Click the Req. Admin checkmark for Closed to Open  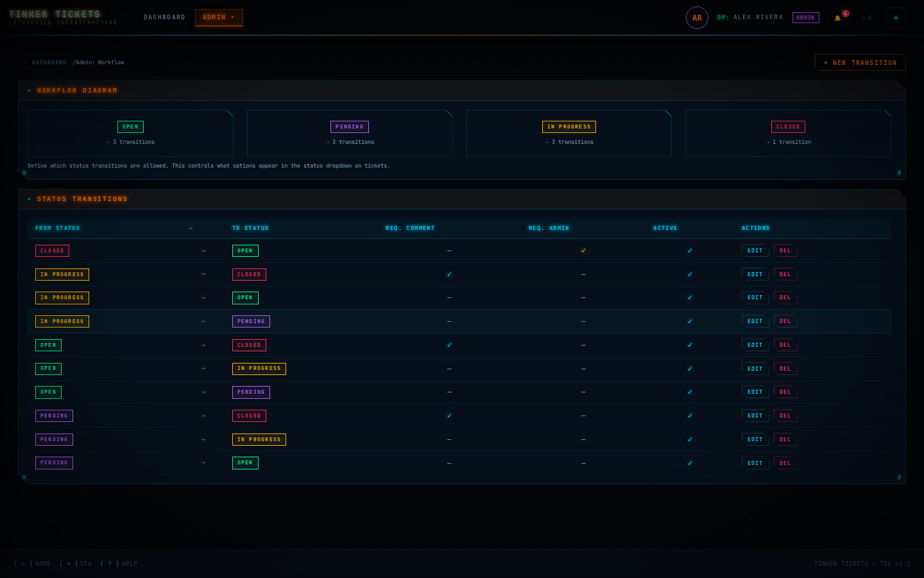pos(583,250)
